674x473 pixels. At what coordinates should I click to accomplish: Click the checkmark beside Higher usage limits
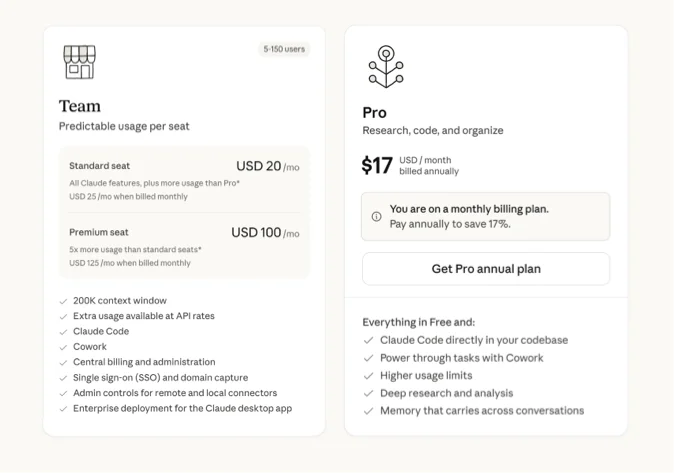coord(369,376)
